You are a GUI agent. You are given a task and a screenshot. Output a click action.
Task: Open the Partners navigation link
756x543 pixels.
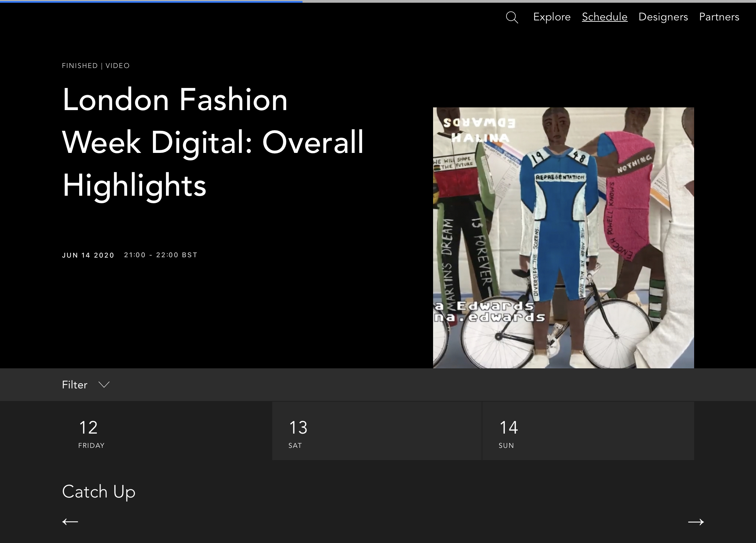point(719,17)
